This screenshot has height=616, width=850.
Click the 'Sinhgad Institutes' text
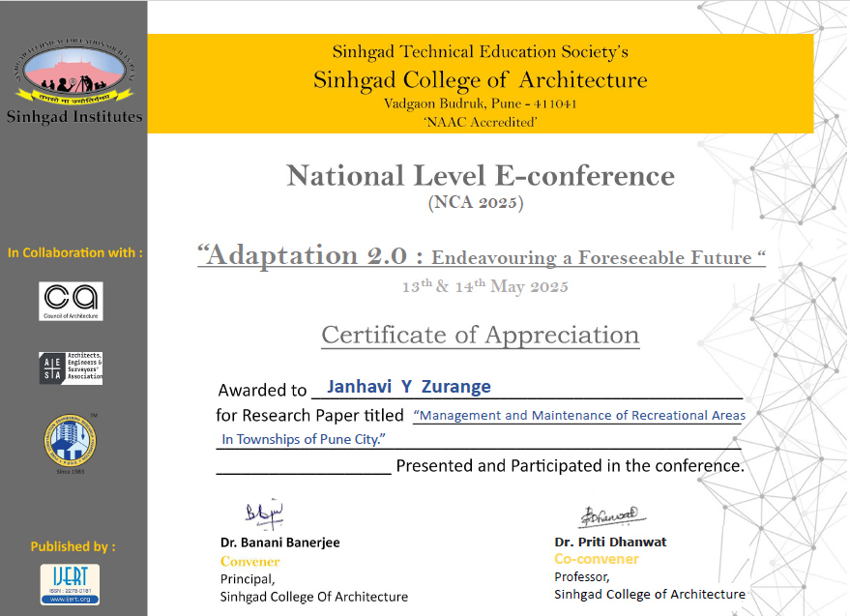click(74, 117)
